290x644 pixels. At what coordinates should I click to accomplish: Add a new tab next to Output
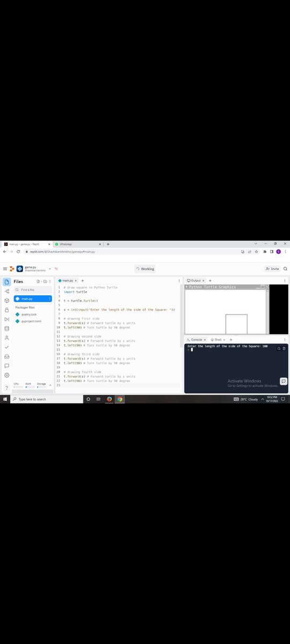(x=209, y=281)
